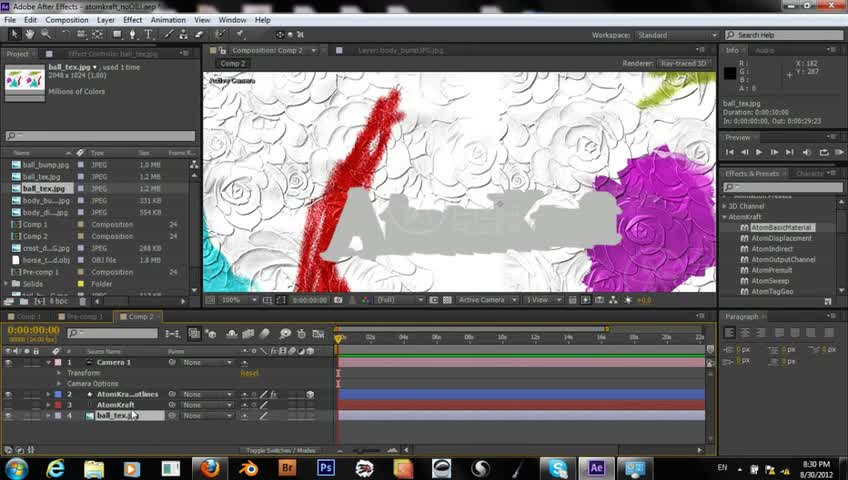Click Enable Motion Blur icon in timeline
The height and width of the screenshot is (480, 848).
(x=264, y=334)
